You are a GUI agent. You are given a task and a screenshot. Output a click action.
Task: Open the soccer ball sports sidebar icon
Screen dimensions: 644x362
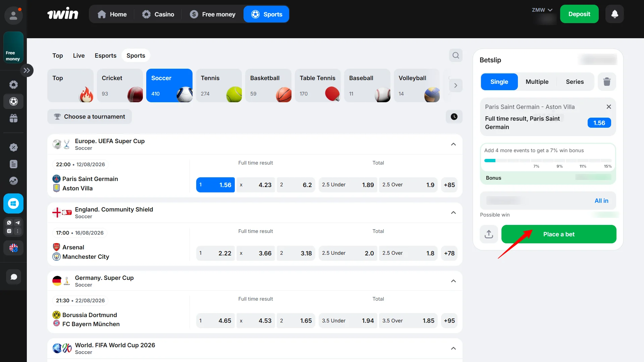[13, 101]
